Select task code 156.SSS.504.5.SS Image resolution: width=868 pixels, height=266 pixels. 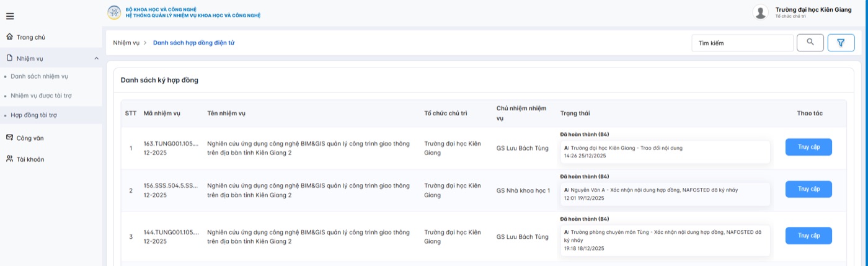[171, 190]
